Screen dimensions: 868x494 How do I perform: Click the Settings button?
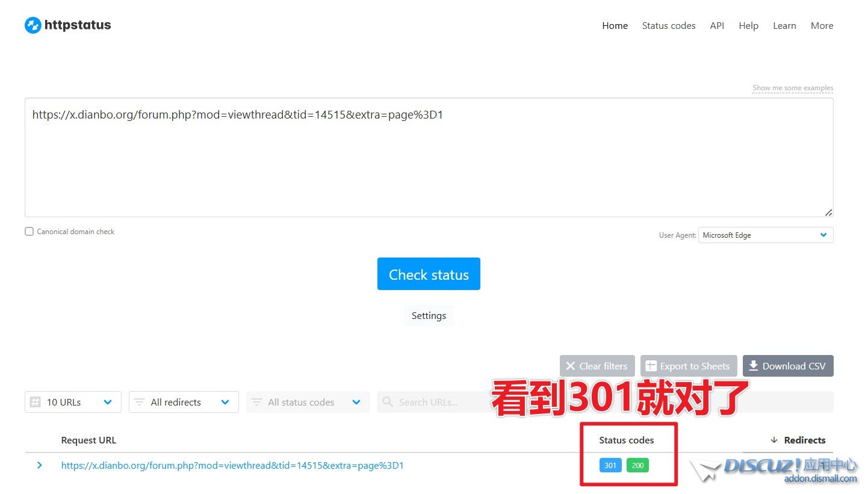[429, 316]
